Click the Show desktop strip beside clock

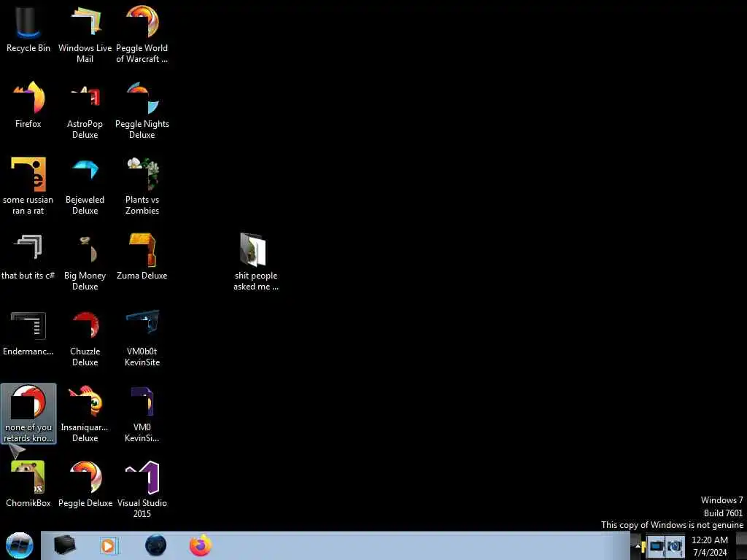point(741,545)
